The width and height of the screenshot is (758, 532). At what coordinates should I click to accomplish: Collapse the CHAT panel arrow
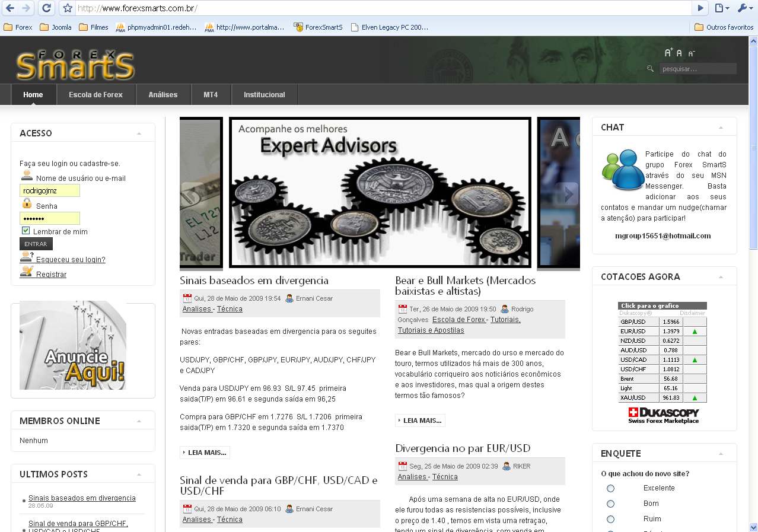[721, 128]
